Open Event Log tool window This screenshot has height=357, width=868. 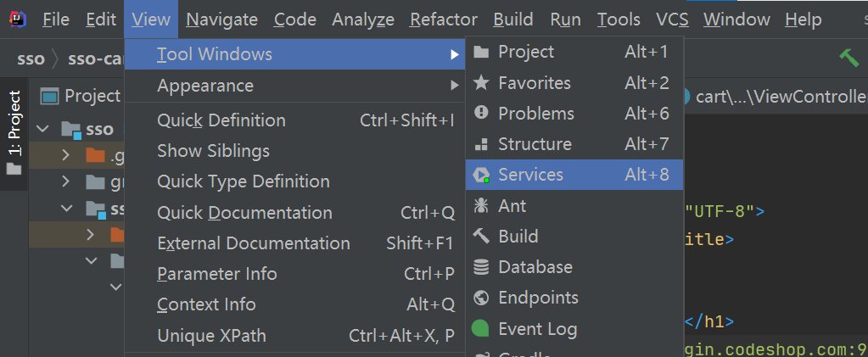[x=537, y=328]
